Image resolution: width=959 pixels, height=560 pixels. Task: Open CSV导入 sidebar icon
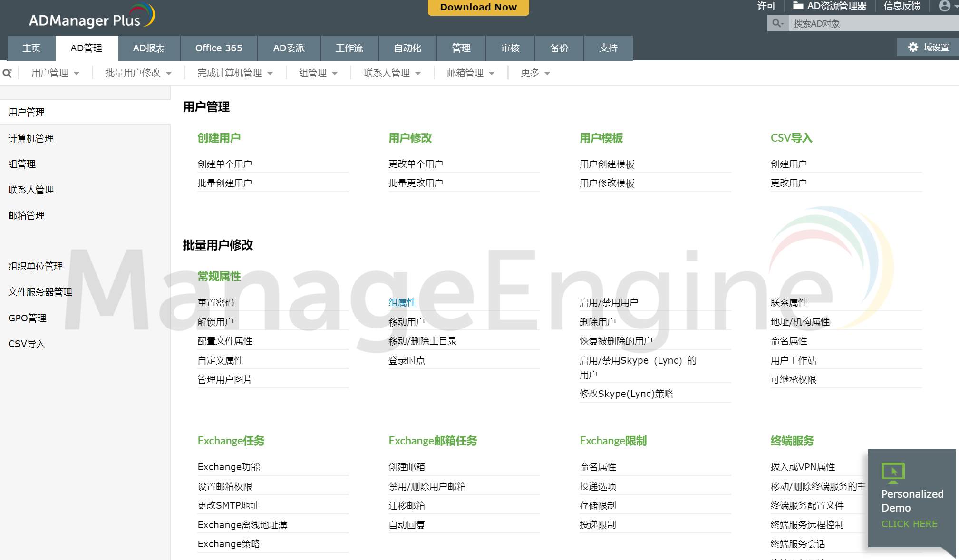tap(27, 343)
